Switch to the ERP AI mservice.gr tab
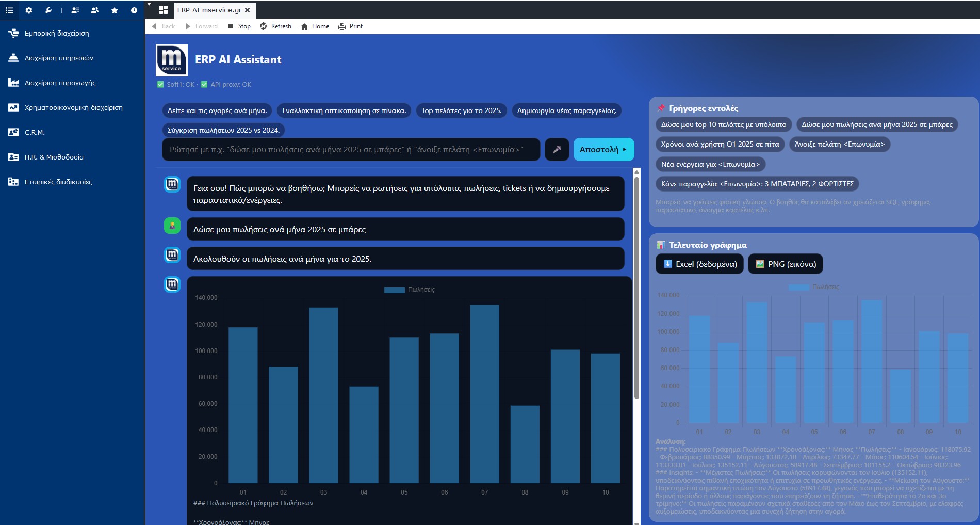 tap(209, 10)
